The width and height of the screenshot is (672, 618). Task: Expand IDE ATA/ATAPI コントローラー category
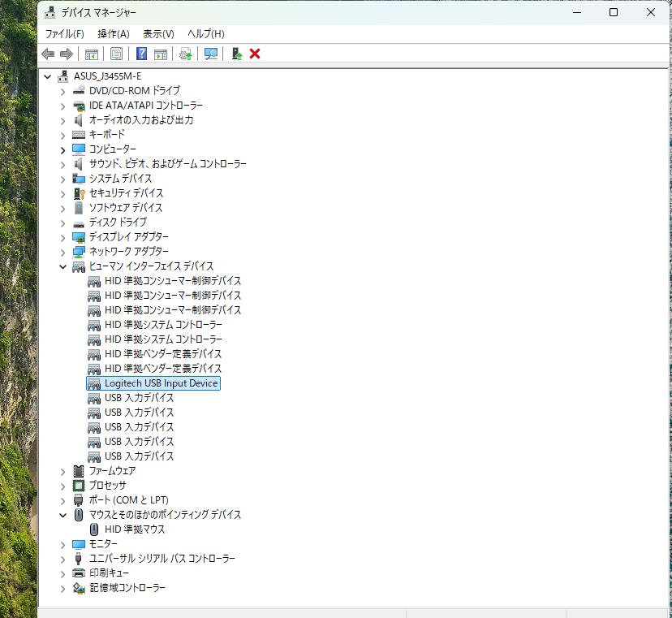point(63,106)
